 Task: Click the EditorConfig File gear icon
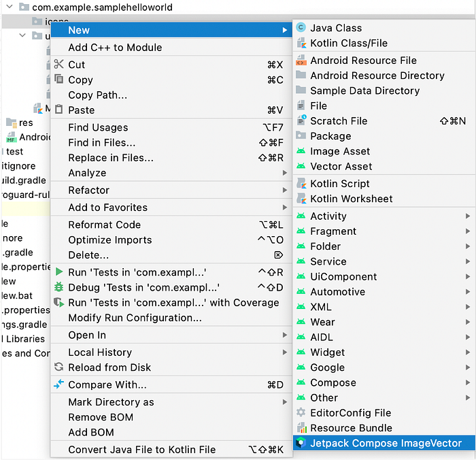(301, 412)
